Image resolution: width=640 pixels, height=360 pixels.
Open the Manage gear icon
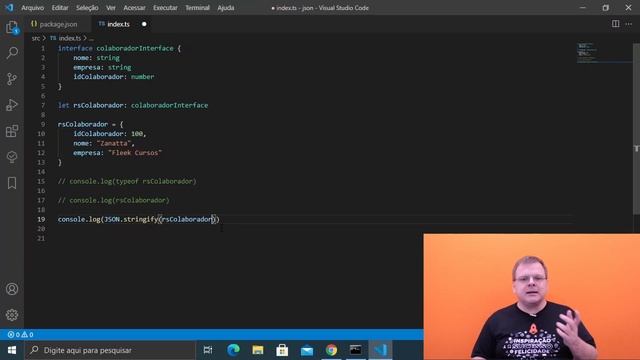coord(12,315)
